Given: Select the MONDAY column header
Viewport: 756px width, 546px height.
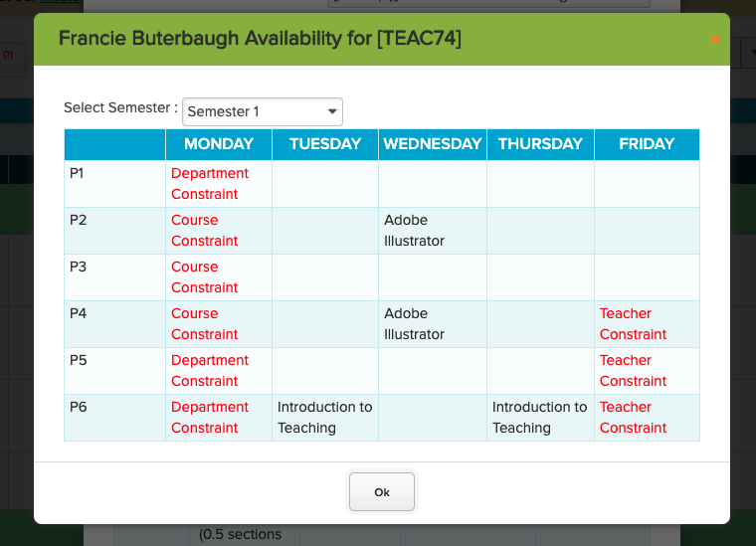Looking at the screenshot, I should (219, 144).
